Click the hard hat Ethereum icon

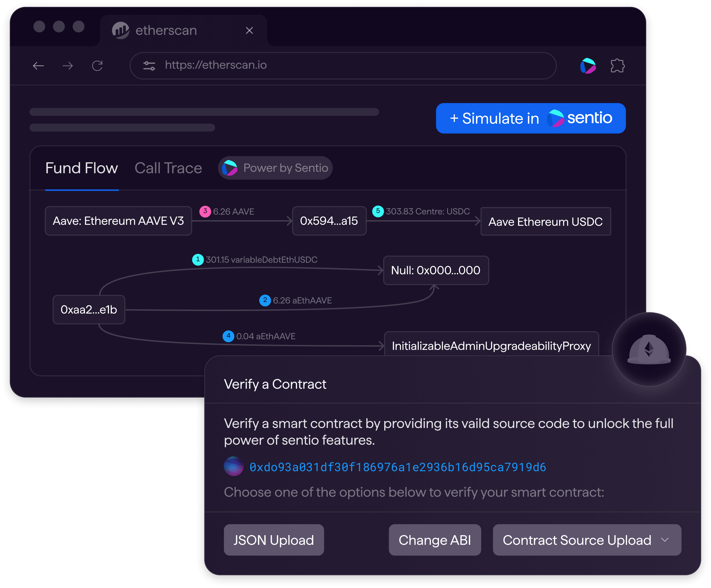tap(649, 349)
